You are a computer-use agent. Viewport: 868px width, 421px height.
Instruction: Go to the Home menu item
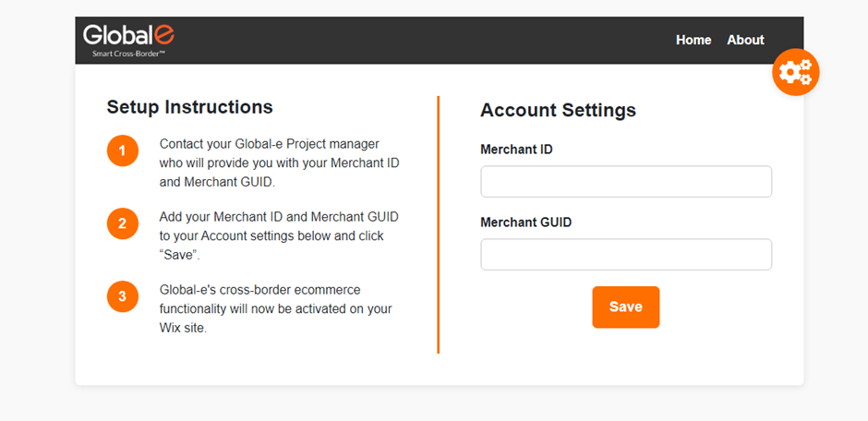(x=693, y=40)
